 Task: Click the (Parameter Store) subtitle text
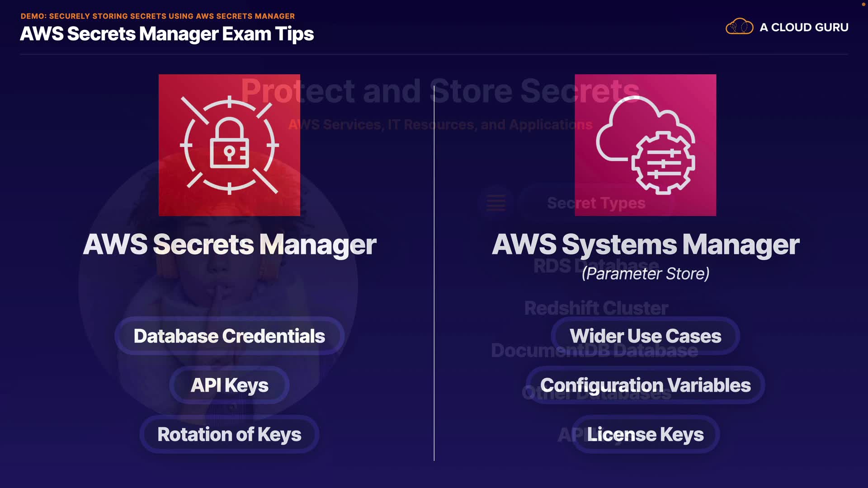pos(645,274)
